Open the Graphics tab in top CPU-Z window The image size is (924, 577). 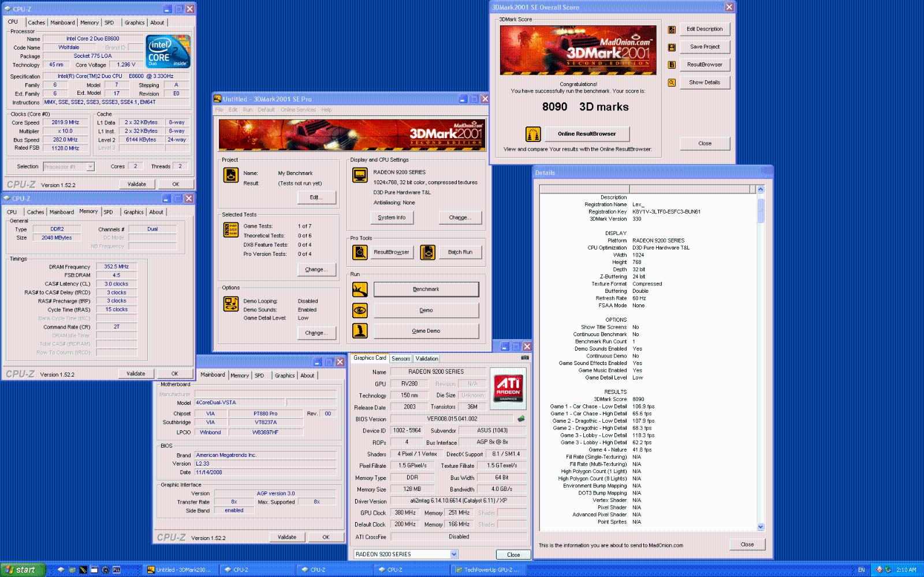click(x=135, y=23)
